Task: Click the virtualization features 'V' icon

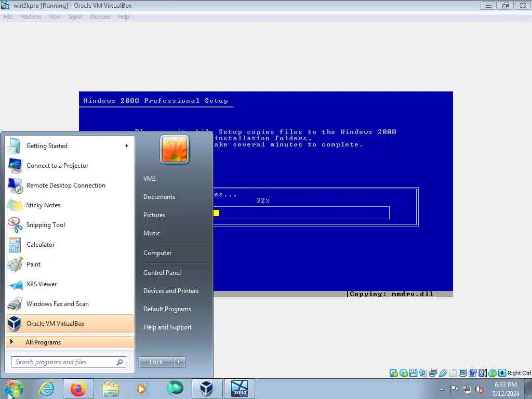Action: click(482, 373)
